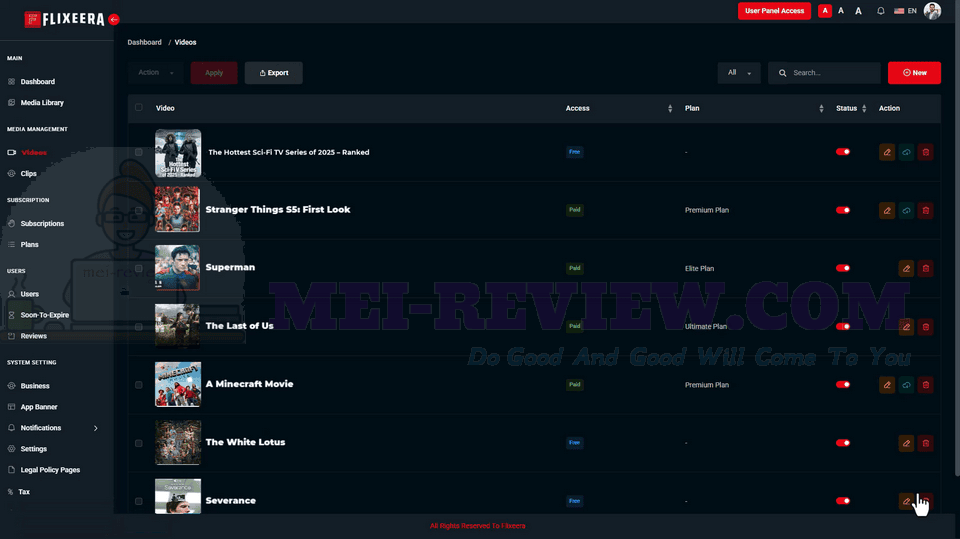Select the large font size A

point(858,11)
